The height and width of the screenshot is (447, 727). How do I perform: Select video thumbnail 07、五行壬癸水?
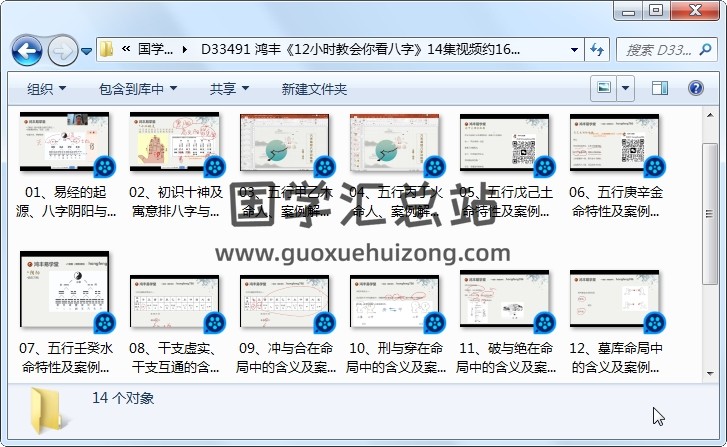(64, 289)
